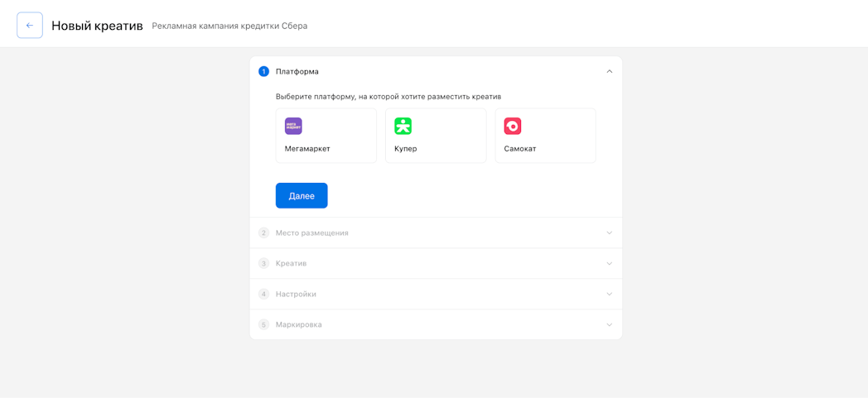
Task: Open the Настройки step title
Action: click(297, 294)
